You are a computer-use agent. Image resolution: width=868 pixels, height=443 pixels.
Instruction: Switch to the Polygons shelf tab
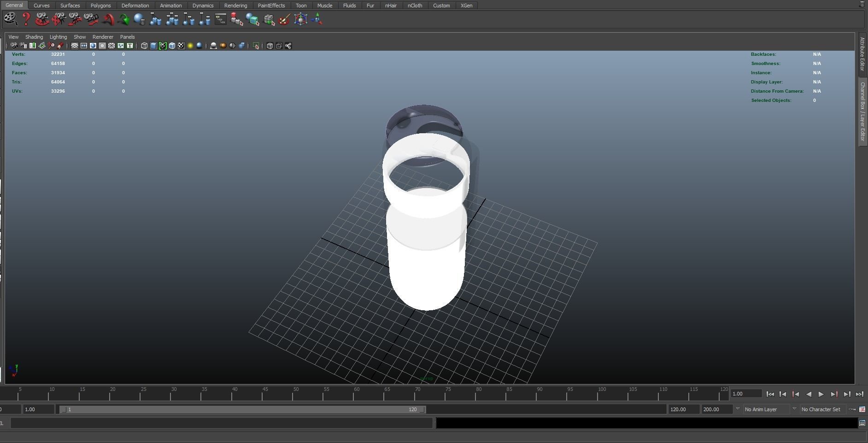pos(100,6)
